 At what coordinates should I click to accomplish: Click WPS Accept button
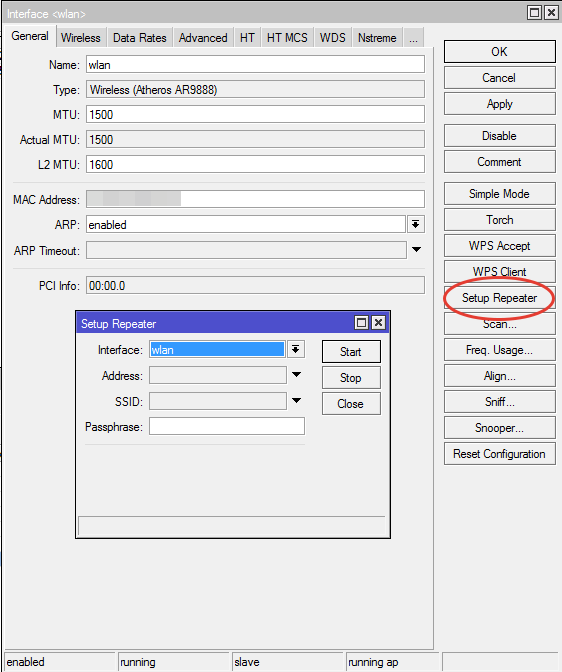coord(499,246)
